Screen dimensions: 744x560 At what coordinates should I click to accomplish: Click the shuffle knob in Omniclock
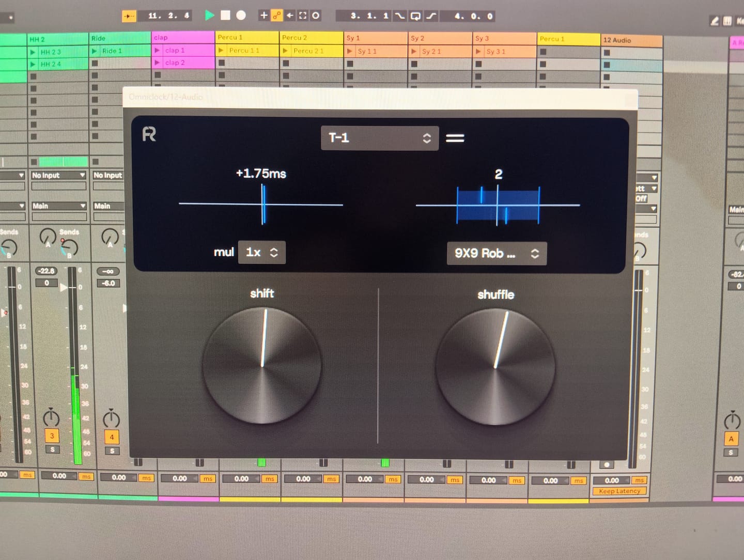click(x=495, y=367)
